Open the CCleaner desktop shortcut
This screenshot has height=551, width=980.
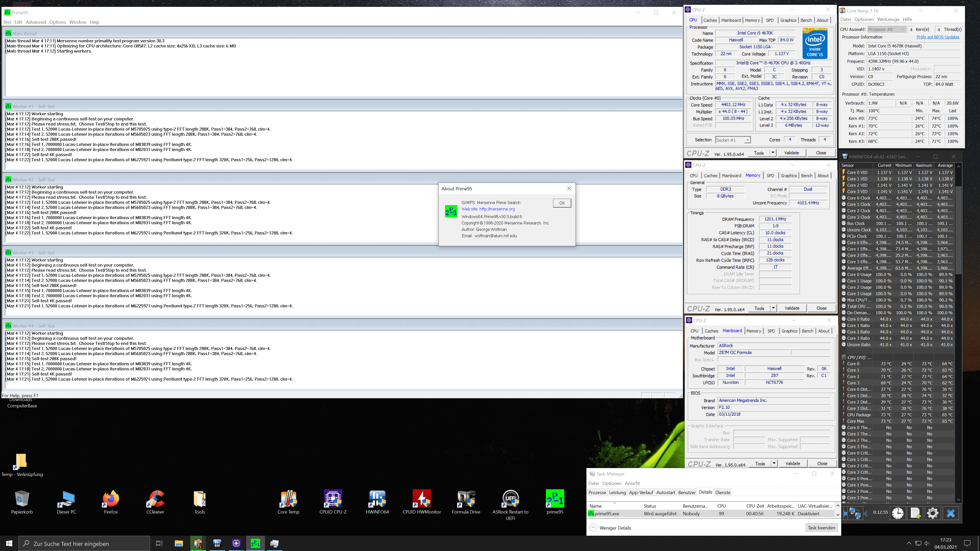155,502
